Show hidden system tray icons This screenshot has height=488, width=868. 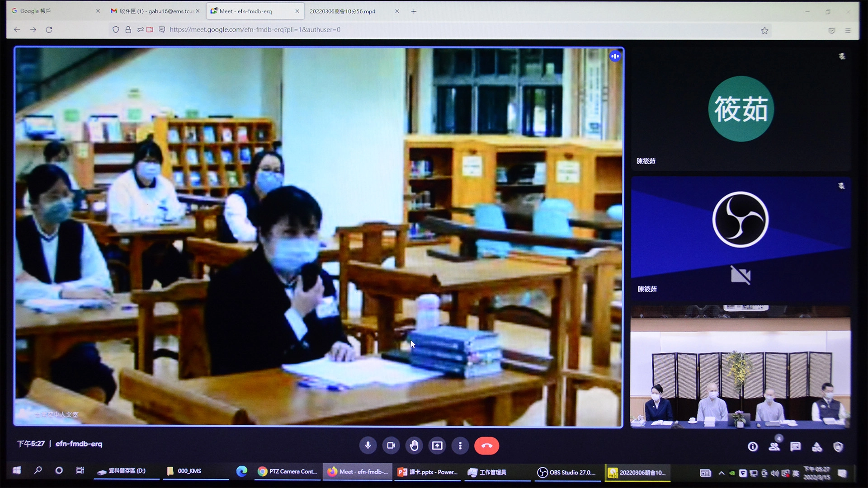tap(722, 473)
